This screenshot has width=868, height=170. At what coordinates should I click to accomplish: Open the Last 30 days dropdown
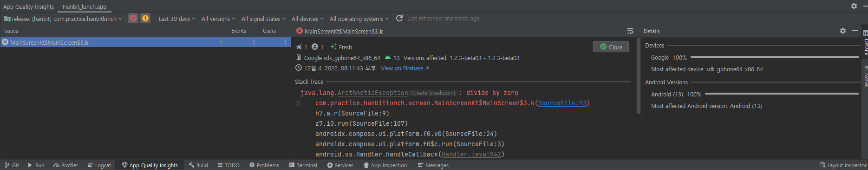coord(177,19)
